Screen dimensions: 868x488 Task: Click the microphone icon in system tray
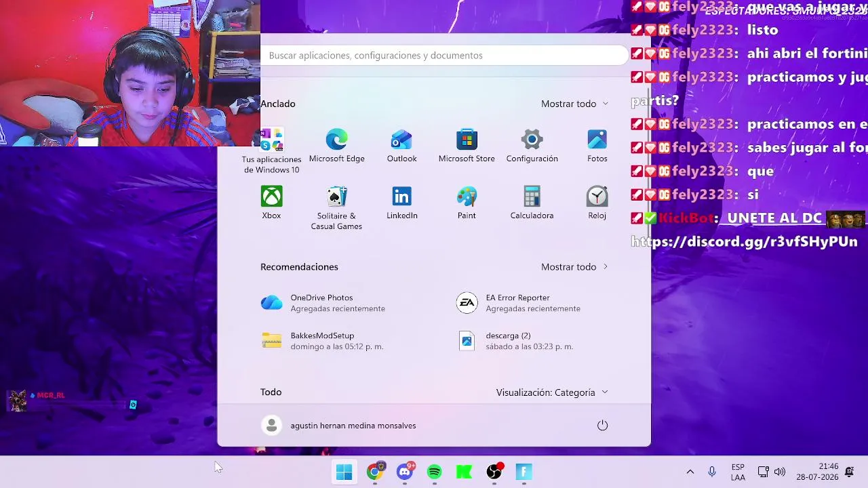(x=711, y=472)
